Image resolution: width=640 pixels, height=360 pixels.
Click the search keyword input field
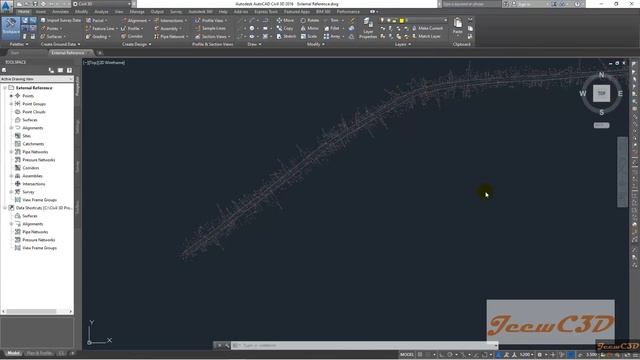[x=471, y=4]
